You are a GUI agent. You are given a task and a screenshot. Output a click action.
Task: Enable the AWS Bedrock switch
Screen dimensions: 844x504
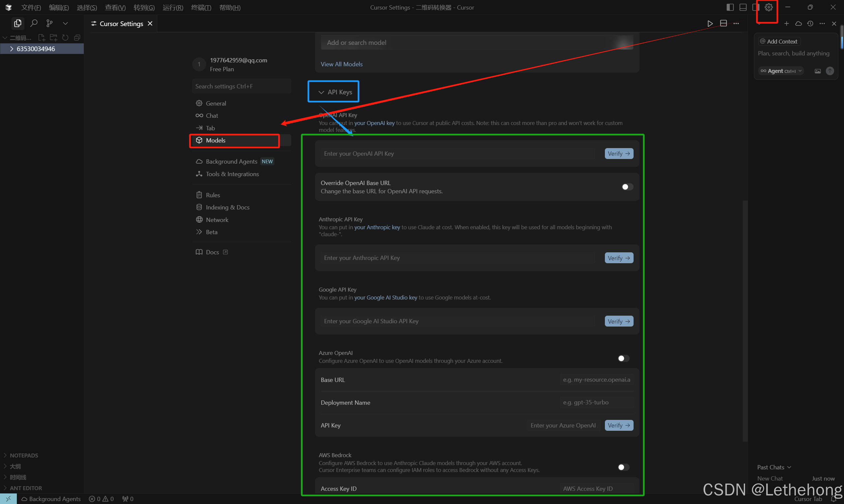click(623, 467)
